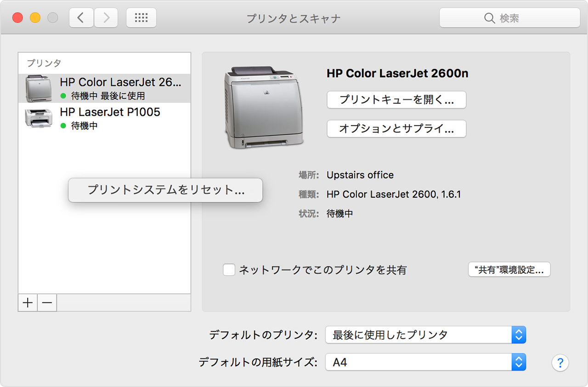Click the プリンタ list header
This screenshot has width=588, height=387.
[x=44, y=63]
